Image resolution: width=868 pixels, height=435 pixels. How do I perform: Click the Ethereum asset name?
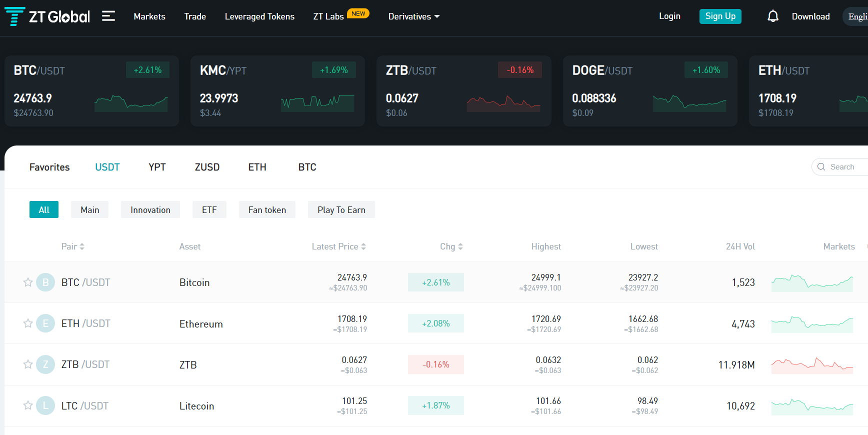[x=201, y=324]
